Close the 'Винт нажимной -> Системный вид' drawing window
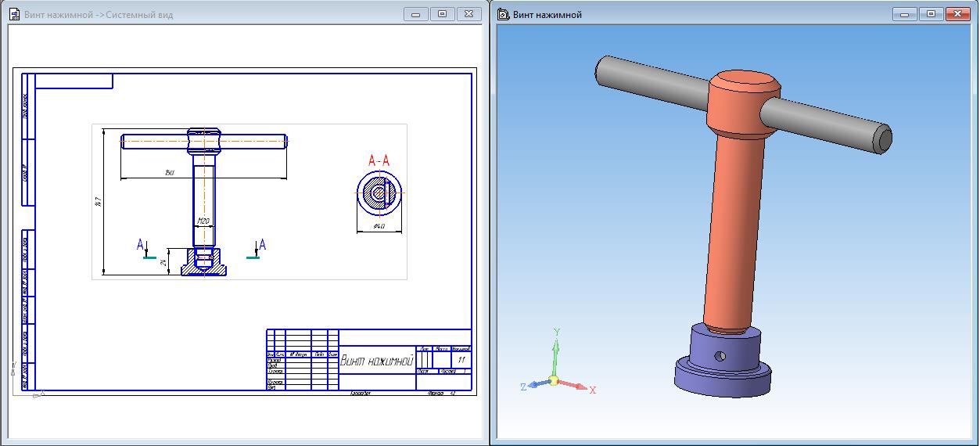The height and width of the screenshot is (446, 980). coord(468,14)
